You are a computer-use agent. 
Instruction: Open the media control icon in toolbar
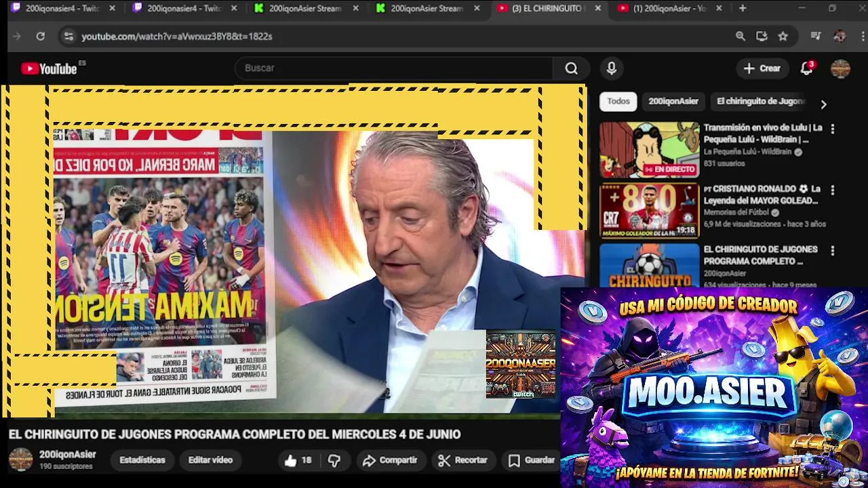816,37
